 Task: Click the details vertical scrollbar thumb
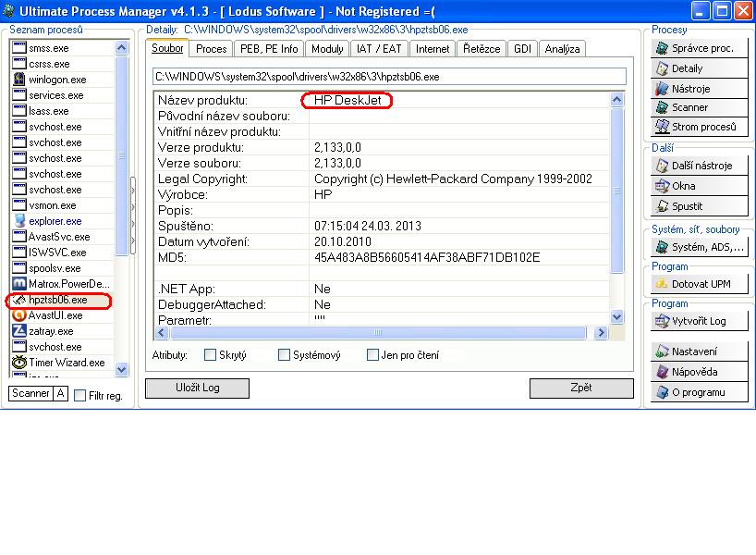pyautogui.click(x=616, y=191)
